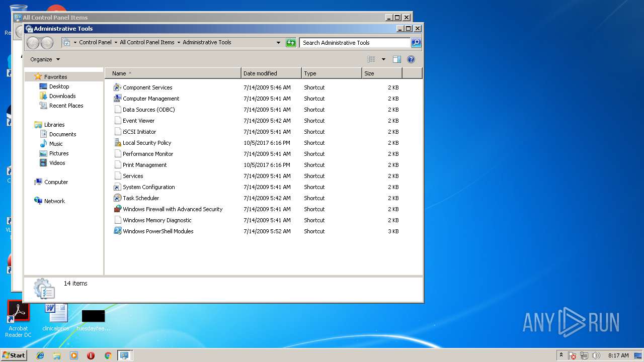The height and width of the screenshot is (362, 644).
Task: Sort by Date modified column header
Action: 271,73
